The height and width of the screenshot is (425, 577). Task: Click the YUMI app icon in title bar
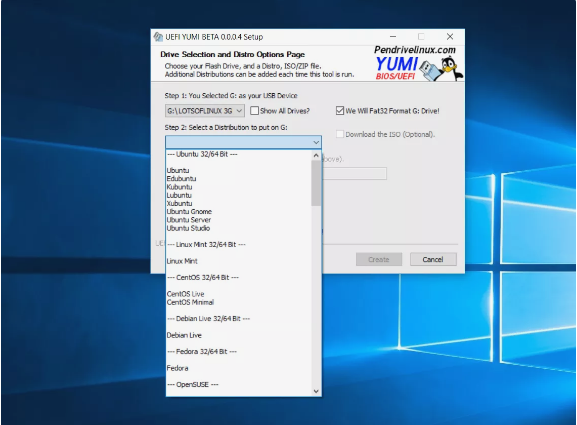pyautogui.click(x=158, y=37)
